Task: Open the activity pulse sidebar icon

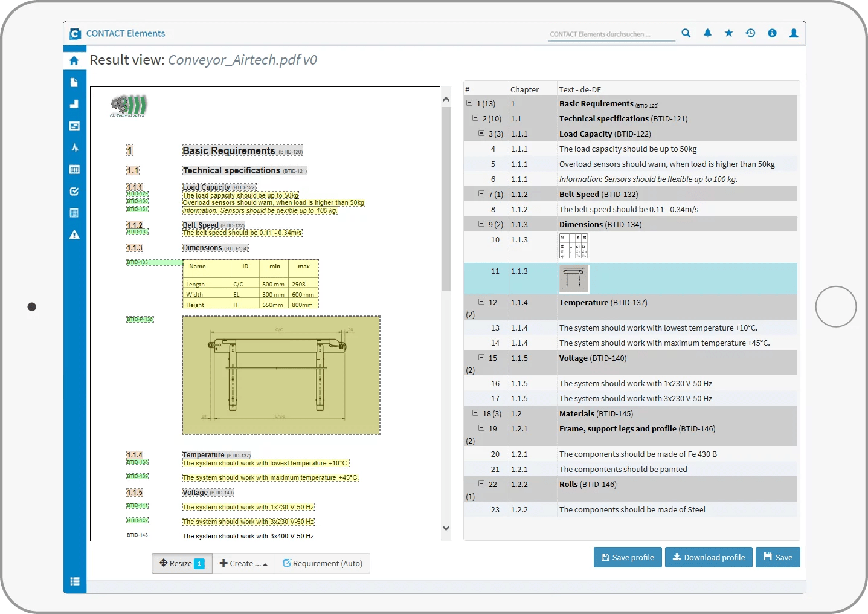Action: pyautogui.click(x=74, y=147)
